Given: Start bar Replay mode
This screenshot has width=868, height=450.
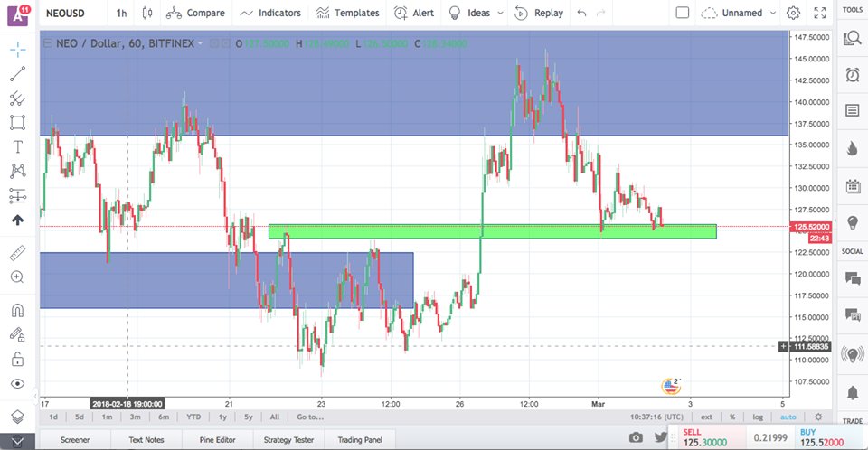Looking at the screenshot, I should coord(539,13).
